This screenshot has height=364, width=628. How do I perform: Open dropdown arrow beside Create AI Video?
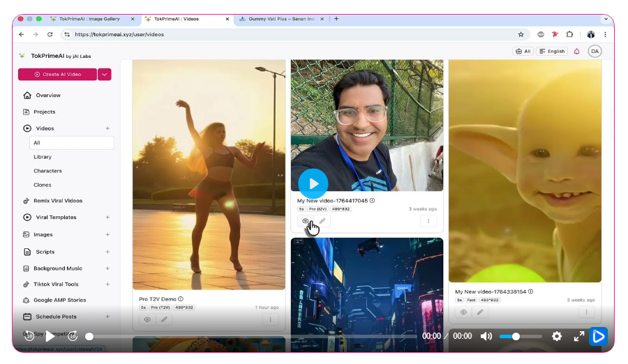click(105, 74)
